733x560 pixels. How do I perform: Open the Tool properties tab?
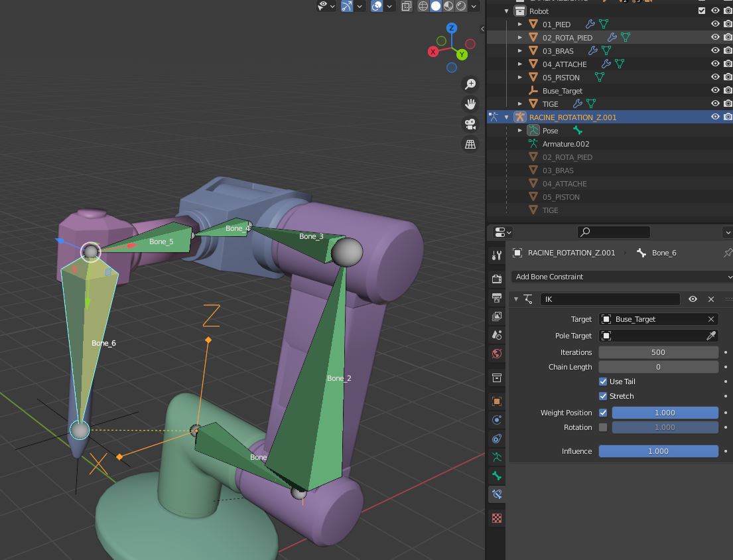[497, 255]
